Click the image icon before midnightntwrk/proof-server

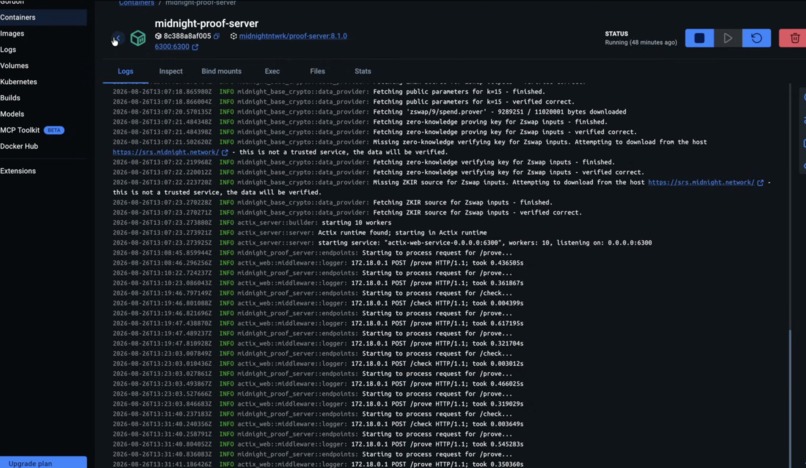[233, 36]
